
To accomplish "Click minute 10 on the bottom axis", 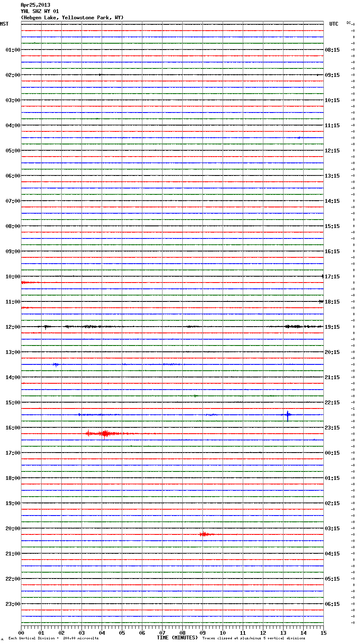I will 223,633.
